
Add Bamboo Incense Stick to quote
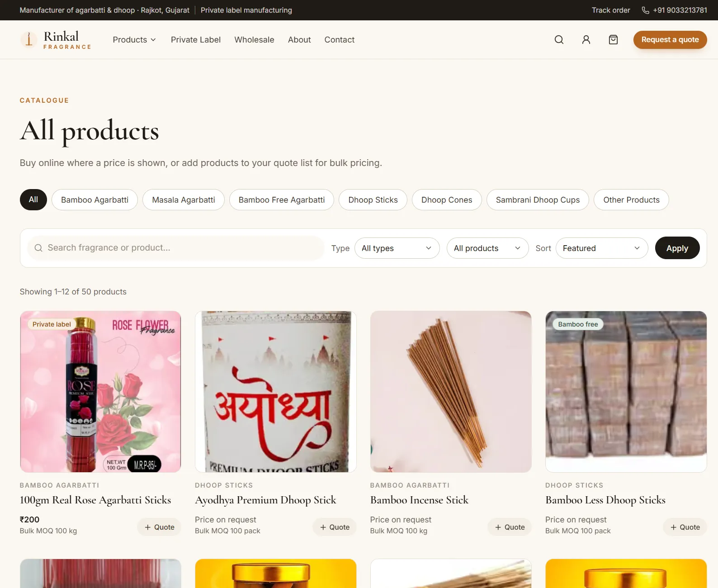click(x=510, y=527)
